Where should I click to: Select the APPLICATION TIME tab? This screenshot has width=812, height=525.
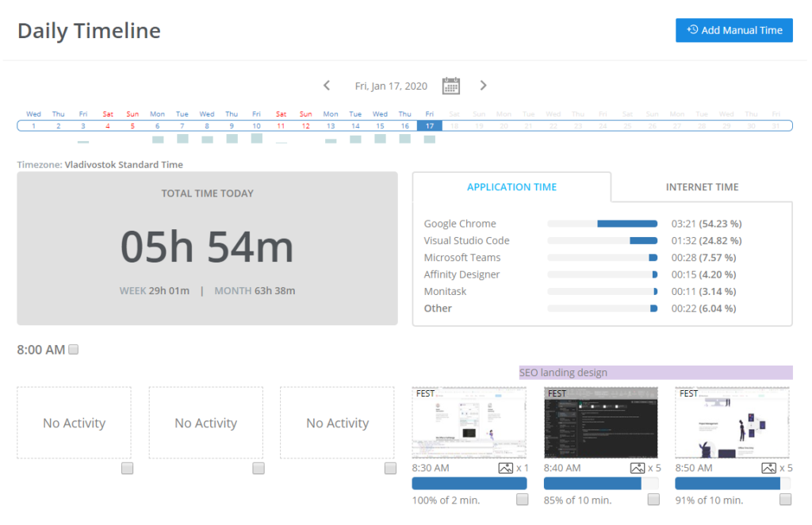tap(511, 186)
